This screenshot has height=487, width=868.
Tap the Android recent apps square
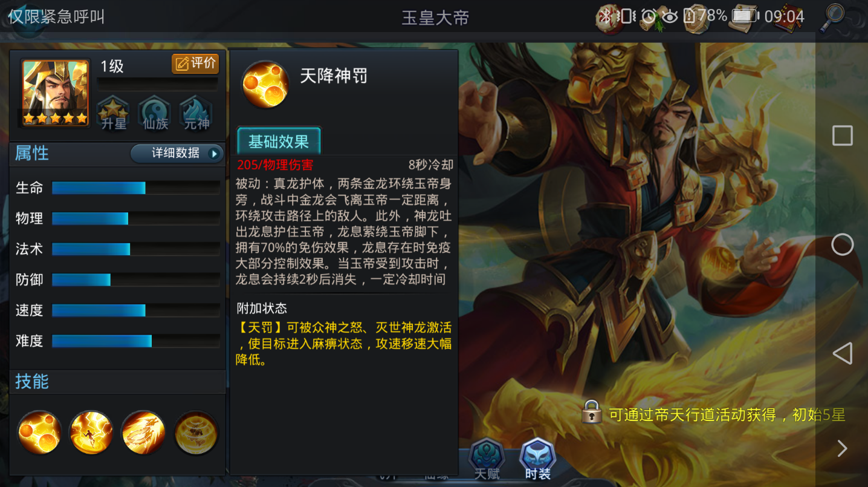pos(842,136)
